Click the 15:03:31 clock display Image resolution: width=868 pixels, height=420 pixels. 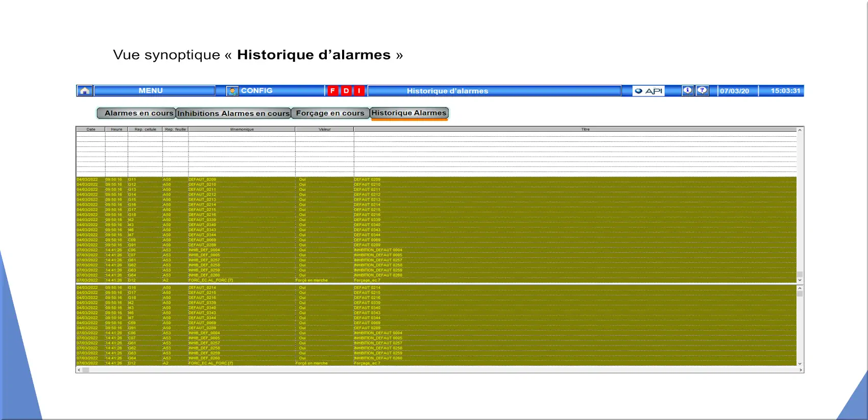(x=785, y=91)
